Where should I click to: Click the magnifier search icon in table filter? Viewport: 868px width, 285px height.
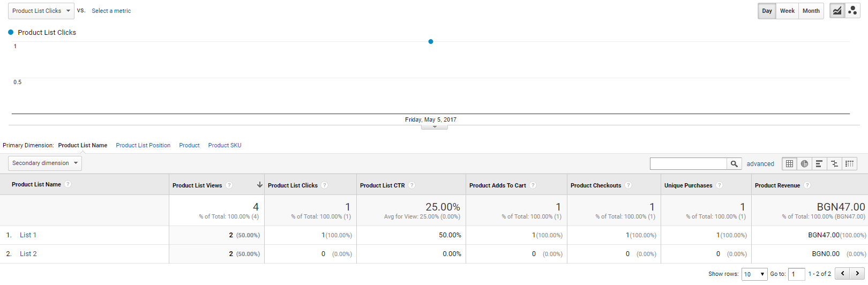(734, 164)
